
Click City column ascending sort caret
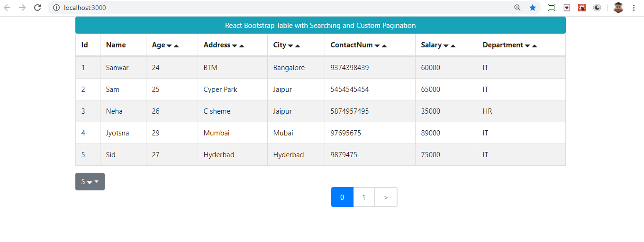(x=297, y=46)
